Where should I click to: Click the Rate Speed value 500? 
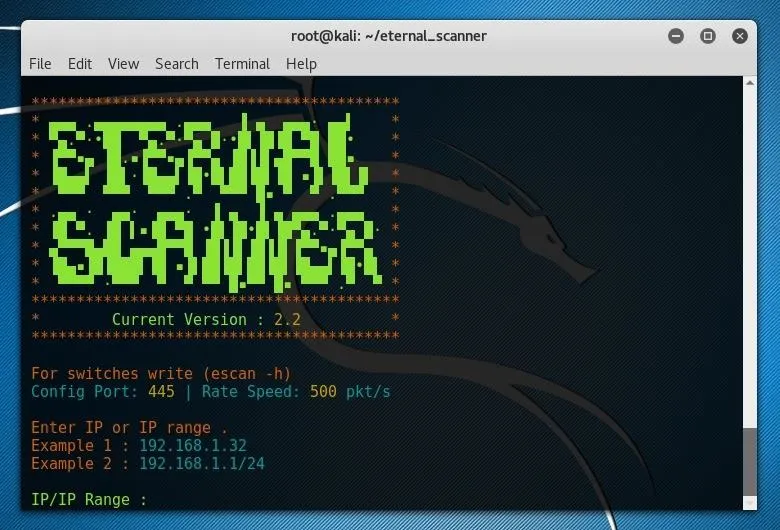point(323,391)
